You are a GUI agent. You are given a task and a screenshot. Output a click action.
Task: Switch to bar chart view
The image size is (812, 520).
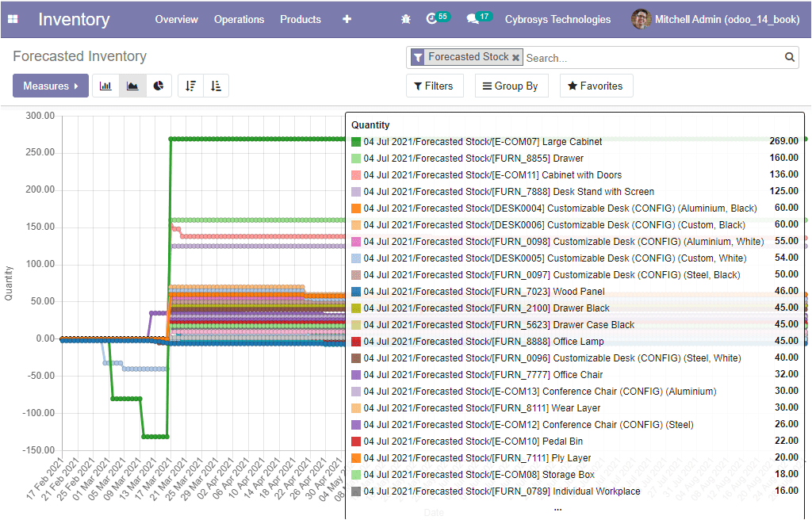point(105,86)
